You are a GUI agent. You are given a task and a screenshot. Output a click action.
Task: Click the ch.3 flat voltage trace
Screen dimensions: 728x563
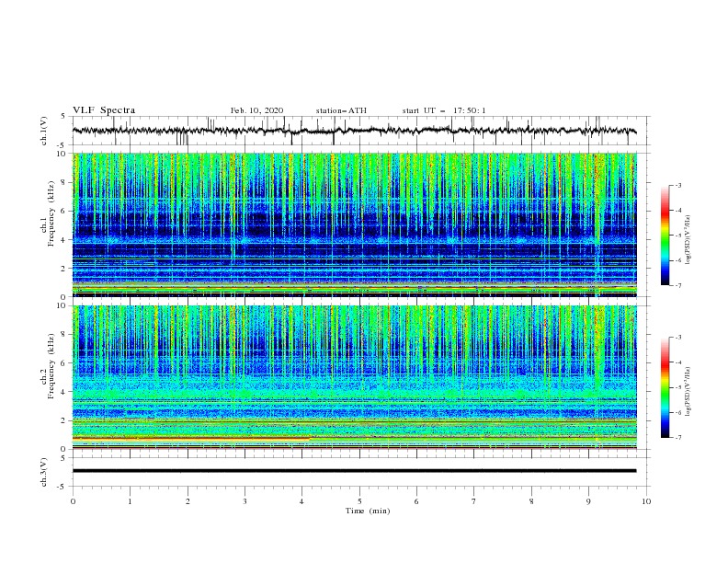(354, 471)
